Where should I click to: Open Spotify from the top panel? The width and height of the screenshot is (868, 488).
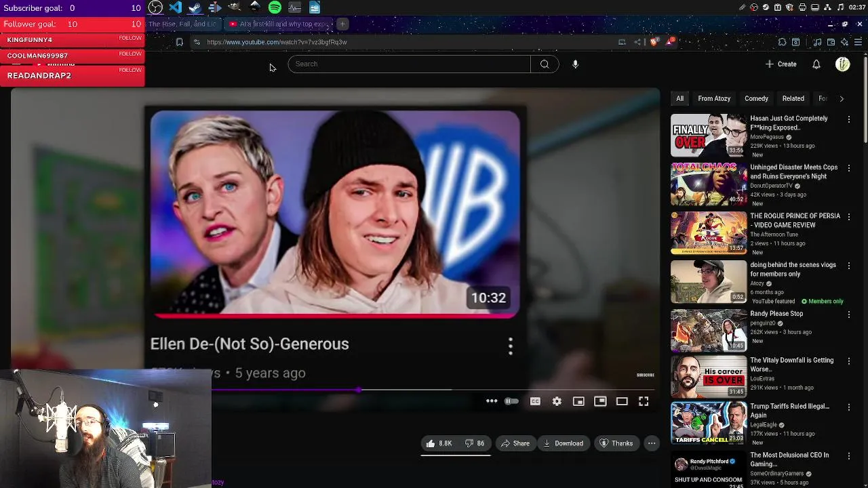click(275, 7)
